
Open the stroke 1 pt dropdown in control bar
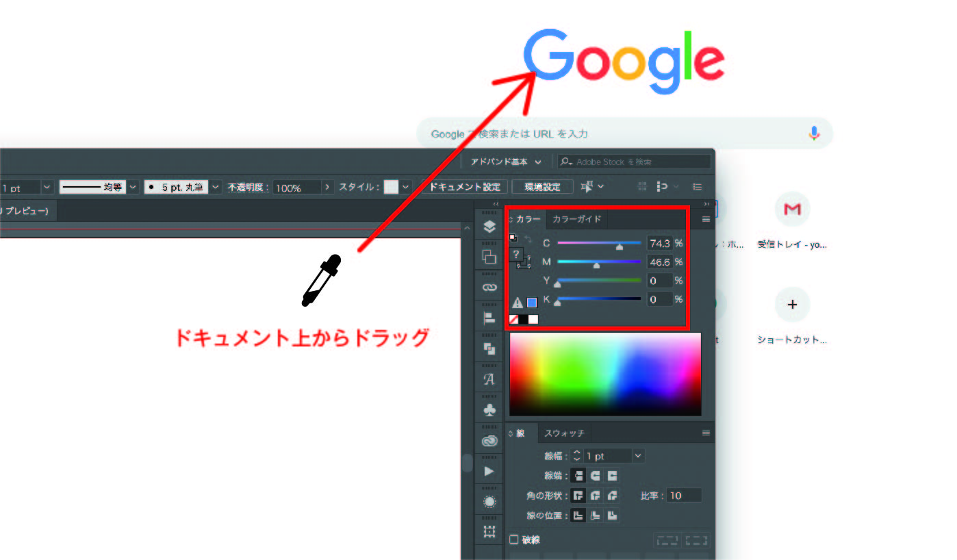point(47,186)
